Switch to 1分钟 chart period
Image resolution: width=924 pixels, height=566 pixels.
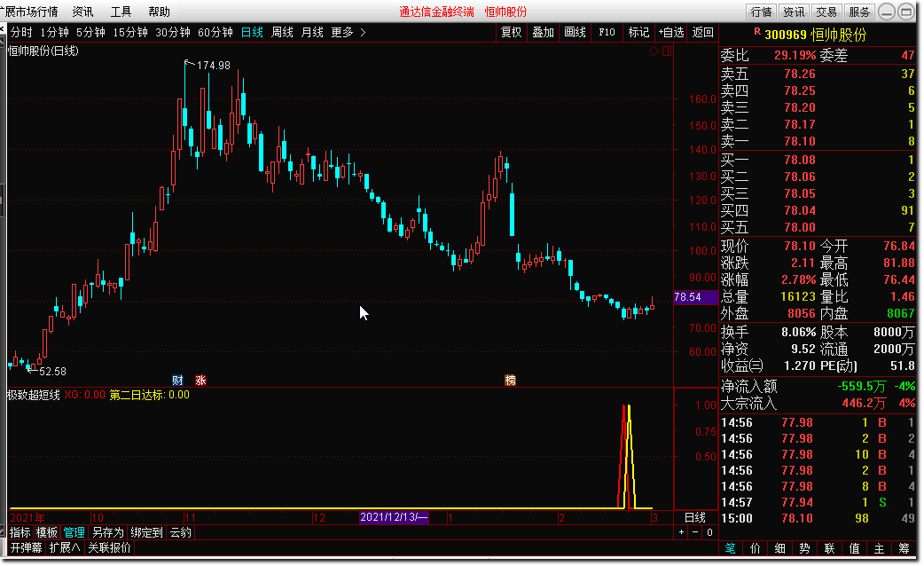pos(54,33)
